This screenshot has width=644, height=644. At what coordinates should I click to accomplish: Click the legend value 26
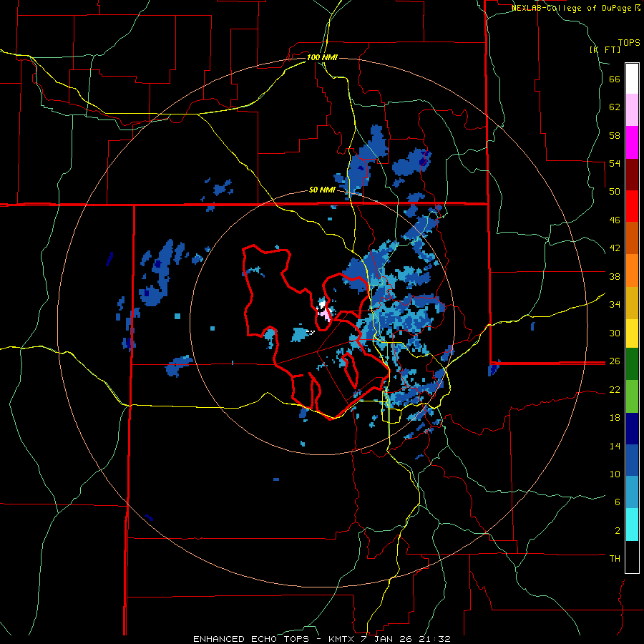pos(615,361)
